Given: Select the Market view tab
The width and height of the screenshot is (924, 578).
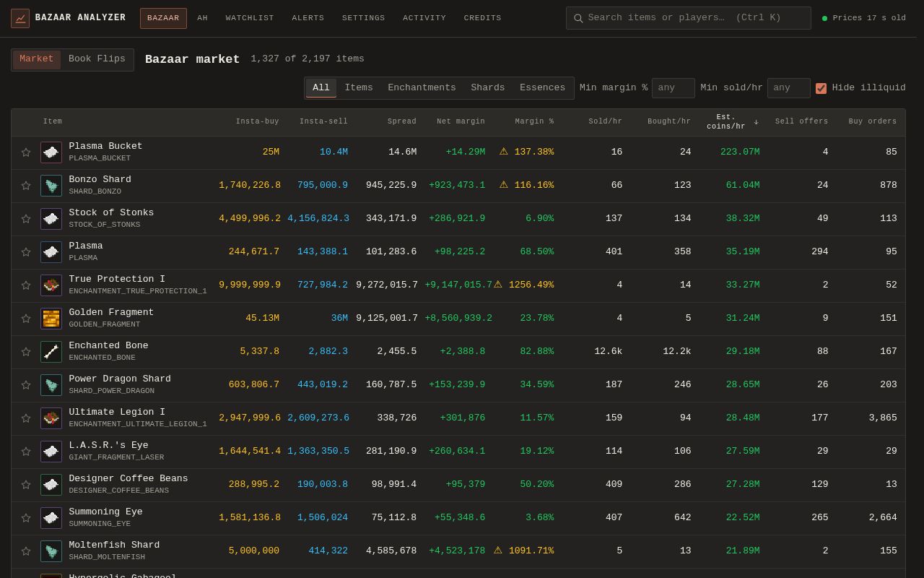Looking at the screenshot, I should [x=37, y=59].
